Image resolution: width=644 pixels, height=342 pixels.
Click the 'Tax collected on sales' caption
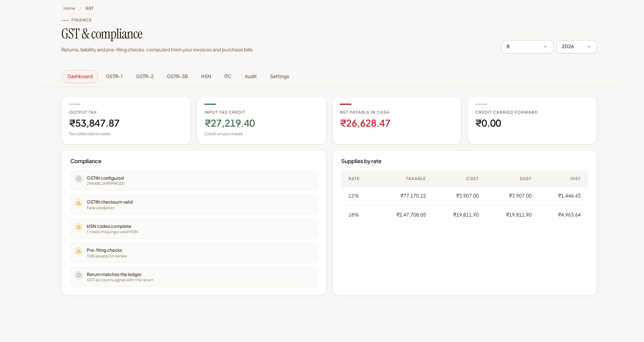coord(89,134)
